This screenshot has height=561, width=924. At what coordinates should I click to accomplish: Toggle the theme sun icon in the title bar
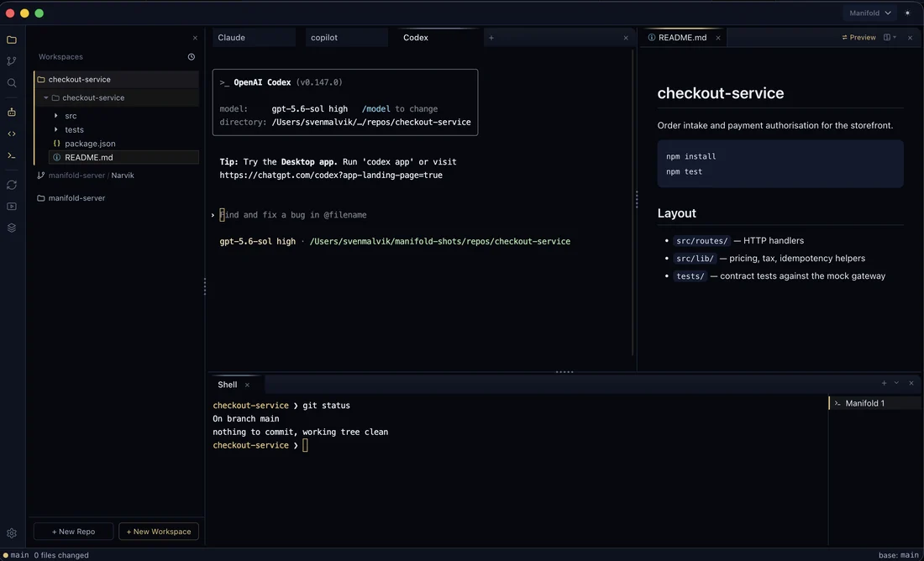point(907,13)
